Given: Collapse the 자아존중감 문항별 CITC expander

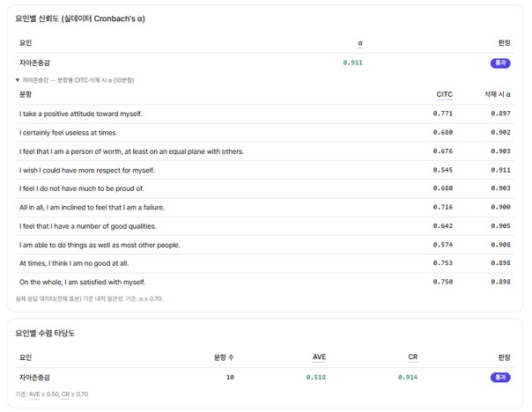Looking at the screenshot, I should tap(75, 80).
